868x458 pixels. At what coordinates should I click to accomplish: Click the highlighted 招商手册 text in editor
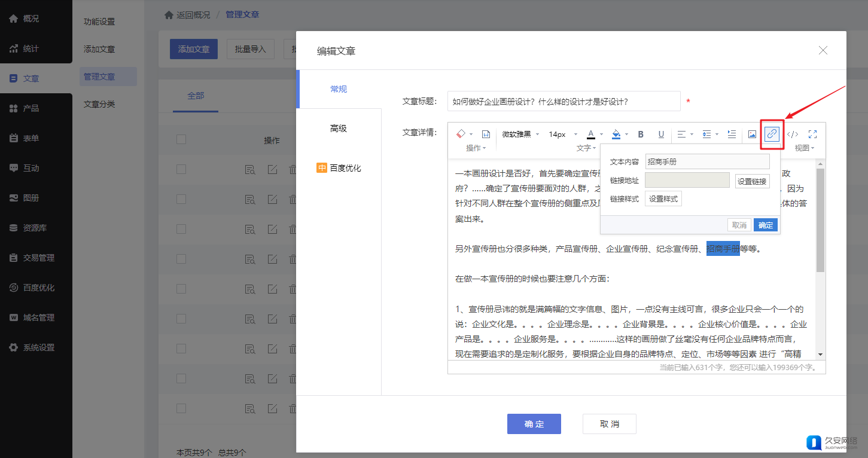tap(723, 249)
